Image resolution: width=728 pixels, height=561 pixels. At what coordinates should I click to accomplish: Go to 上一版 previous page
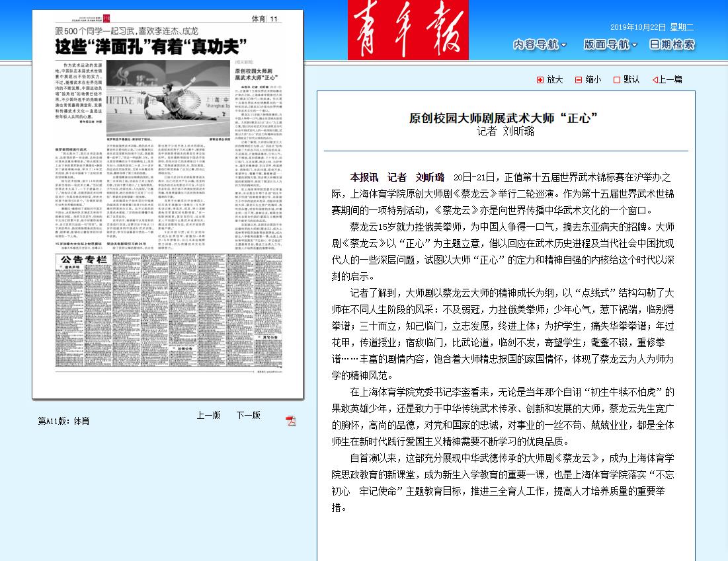pyautogui.click(x=208, y=416)
